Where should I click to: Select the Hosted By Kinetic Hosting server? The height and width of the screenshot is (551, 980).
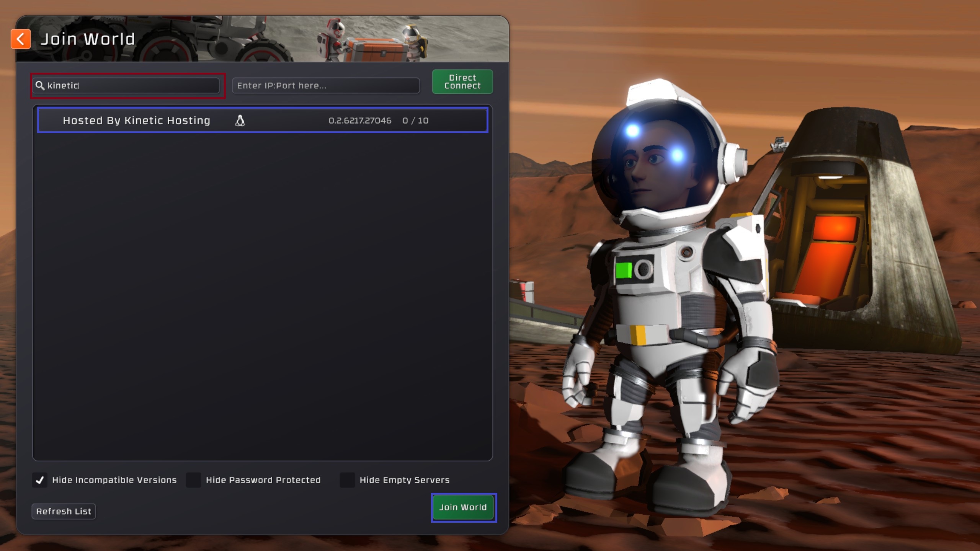pos(136,121)
